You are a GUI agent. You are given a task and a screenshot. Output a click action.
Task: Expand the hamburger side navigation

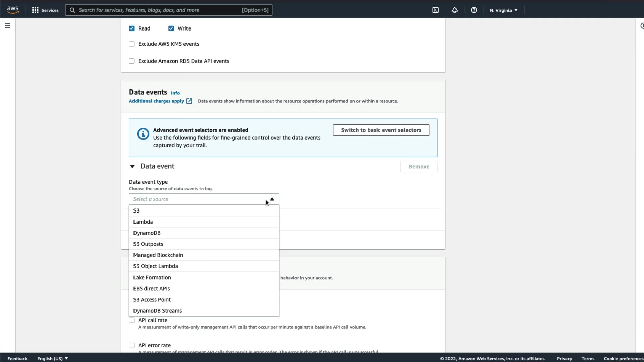8,26
